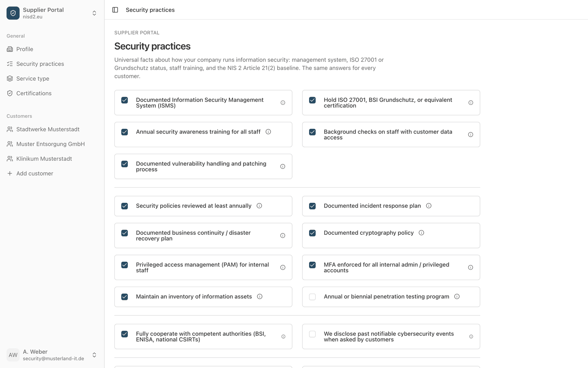
Task: Check disclose past cybersecurity events box
Action: coord(312,334)
